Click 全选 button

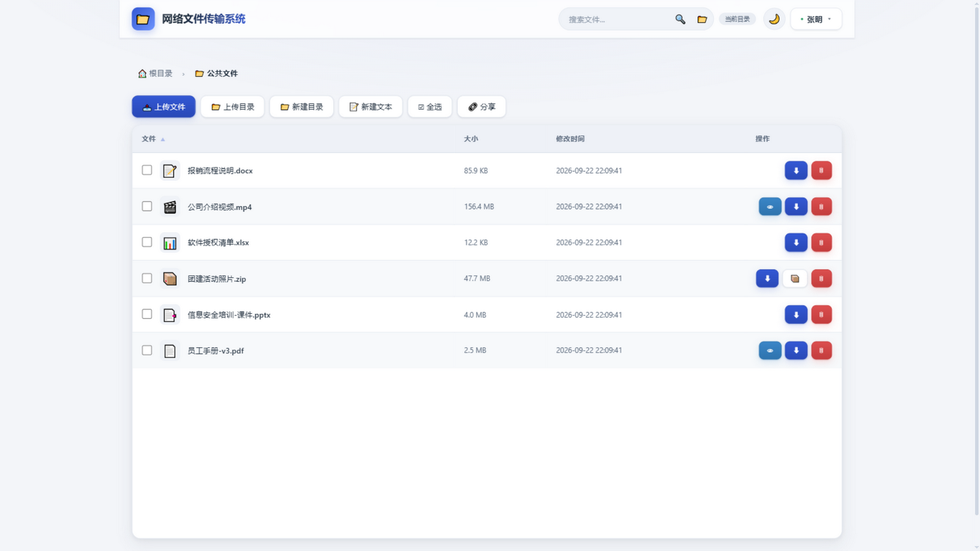point(430,107)
